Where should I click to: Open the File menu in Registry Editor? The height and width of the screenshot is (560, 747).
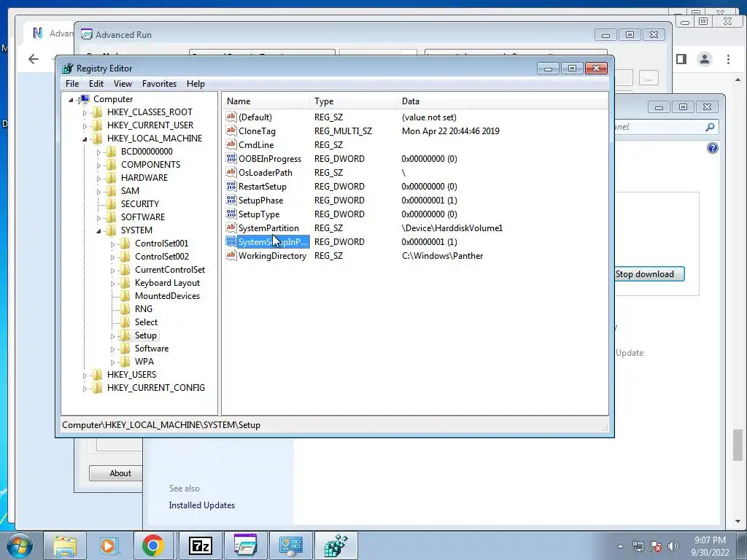click(72, 84)
